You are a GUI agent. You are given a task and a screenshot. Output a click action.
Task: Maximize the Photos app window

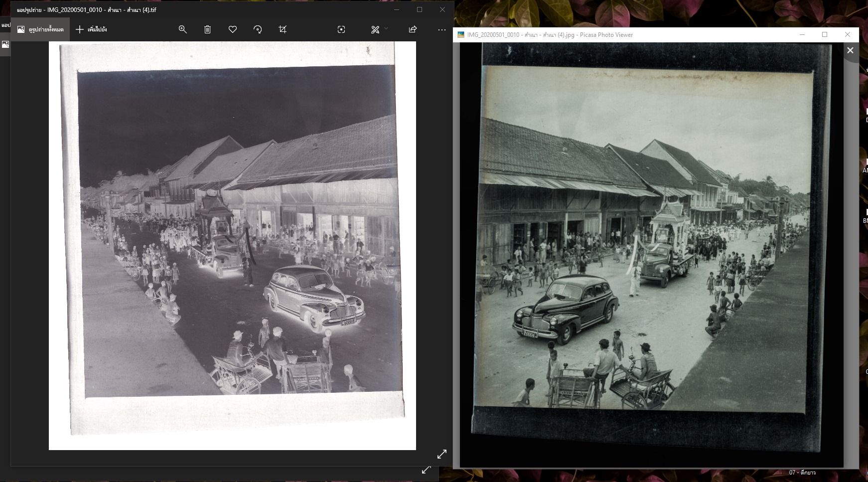420,9
